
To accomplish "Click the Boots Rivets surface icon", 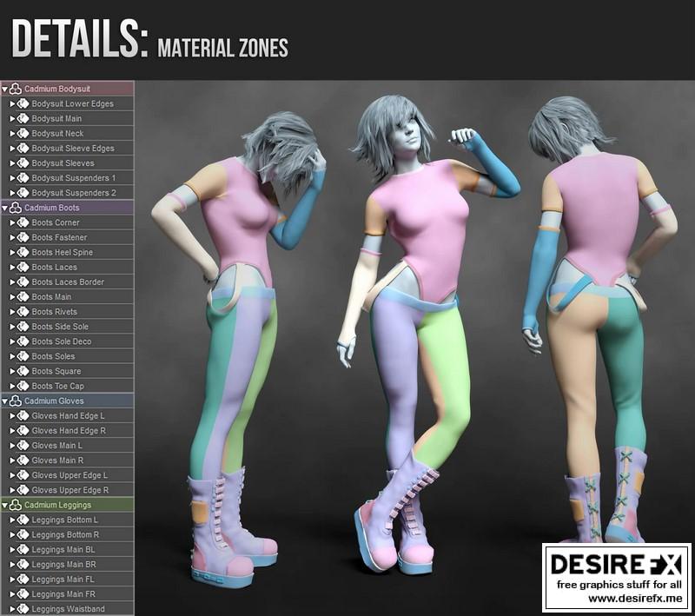I will point(23,312).
